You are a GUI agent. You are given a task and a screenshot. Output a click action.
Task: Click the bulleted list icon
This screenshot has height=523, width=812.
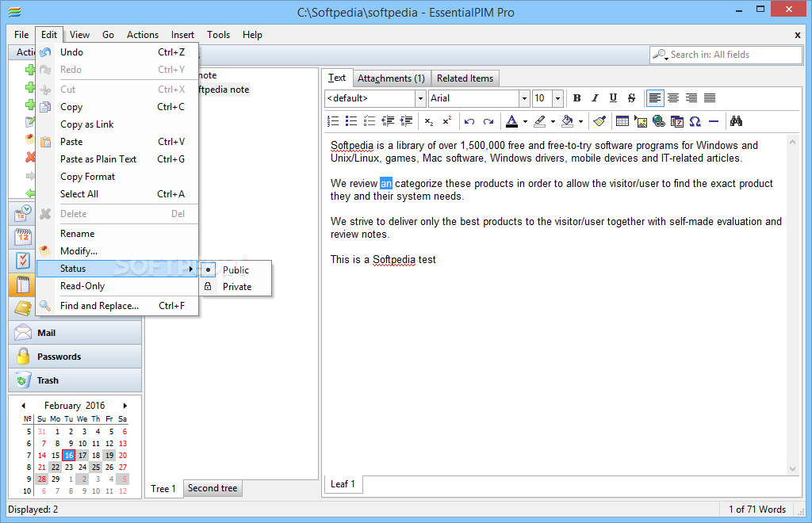pos(351,121)
